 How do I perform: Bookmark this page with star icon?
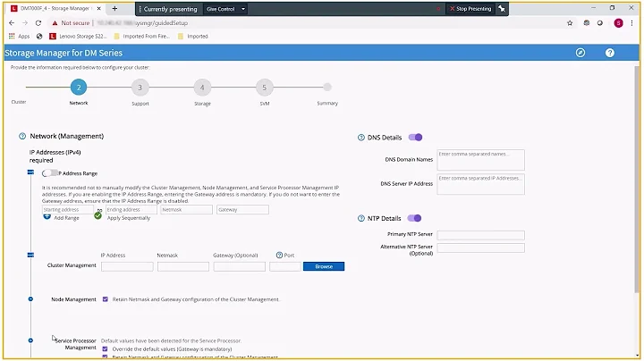570,23
